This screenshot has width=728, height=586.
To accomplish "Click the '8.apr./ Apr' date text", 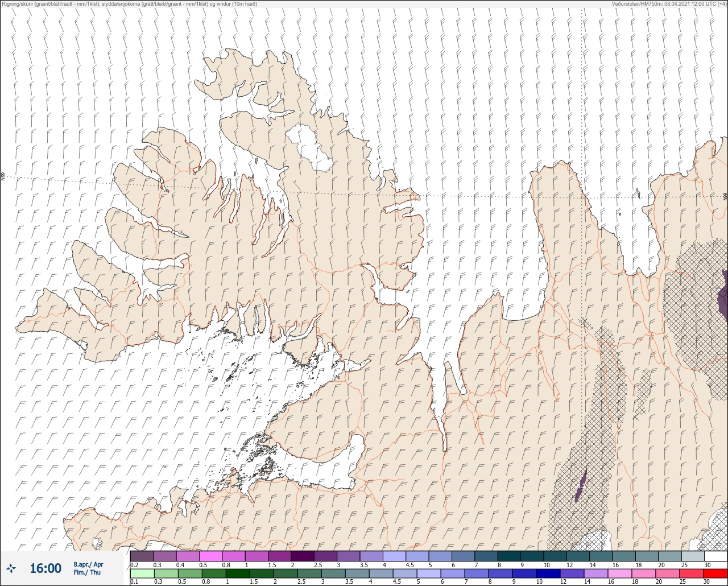I will click(88, 564).
